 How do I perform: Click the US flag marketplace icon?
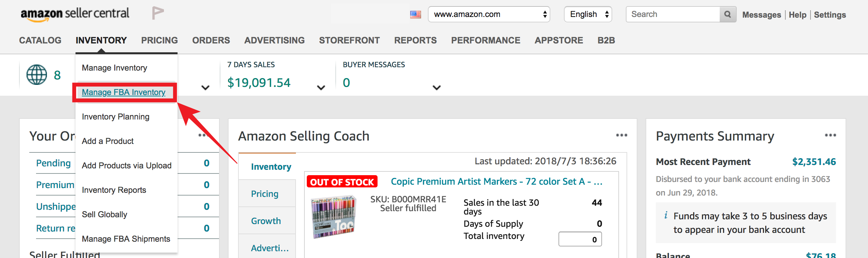(x=415, y=15)
